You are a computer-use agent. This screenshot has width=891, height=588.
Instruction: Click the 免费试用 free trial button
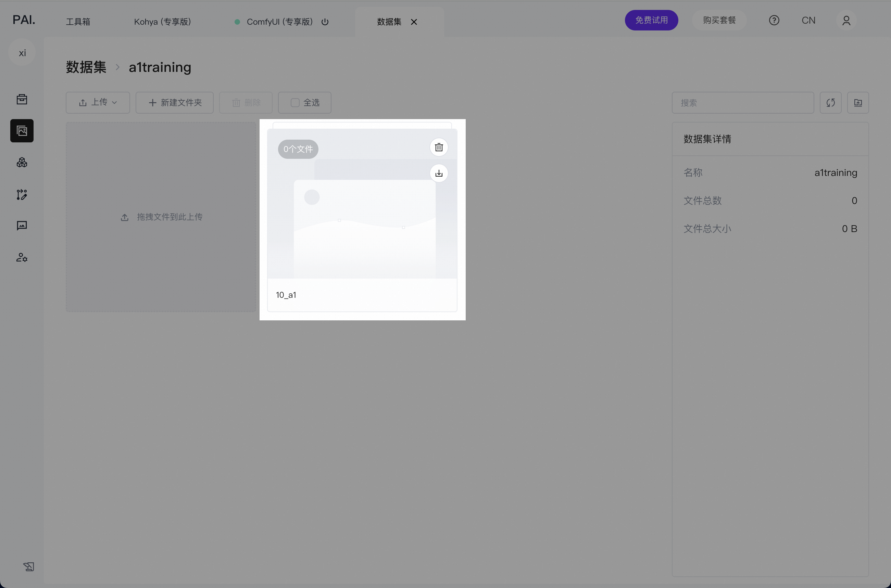(x=651, y=20)
